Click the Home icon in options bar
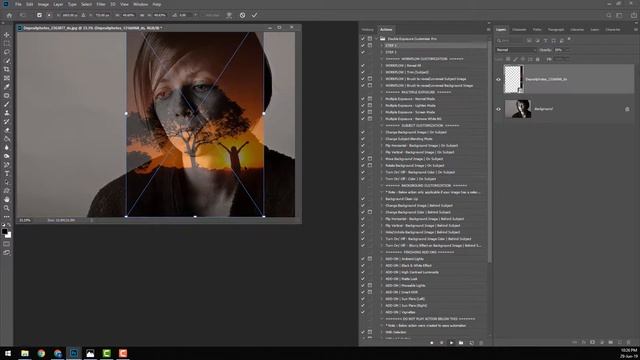The image size is (640, 360). tap(9, 15)
